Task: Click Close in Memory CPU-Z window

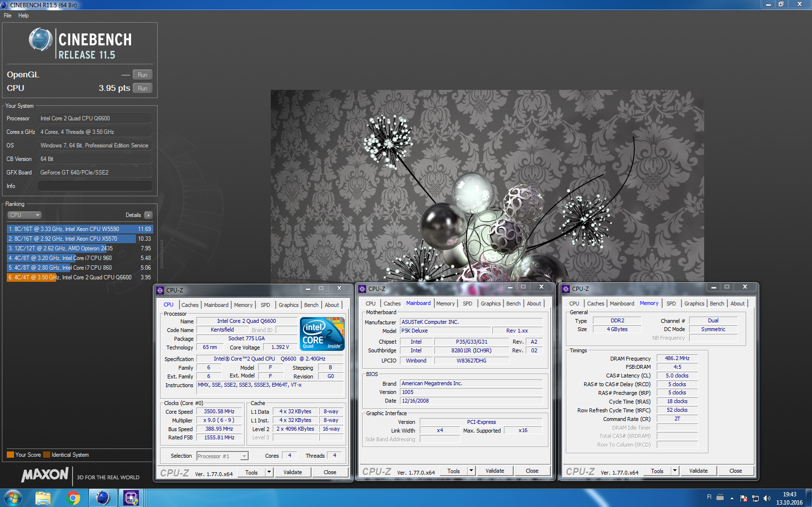Action: coord(736,471)
